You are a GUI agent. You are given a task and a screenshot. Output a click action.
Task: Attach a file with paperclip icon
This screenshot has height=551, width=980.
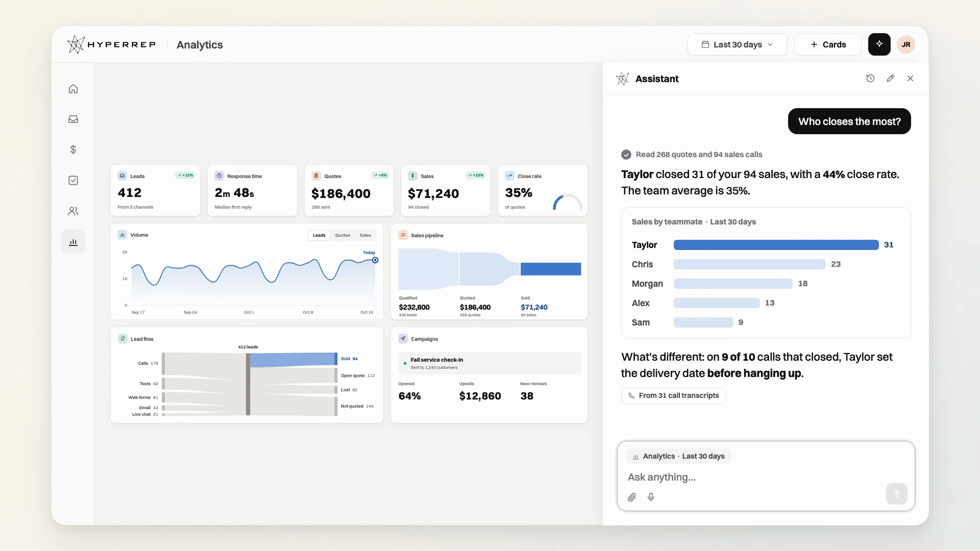point(632,497)
